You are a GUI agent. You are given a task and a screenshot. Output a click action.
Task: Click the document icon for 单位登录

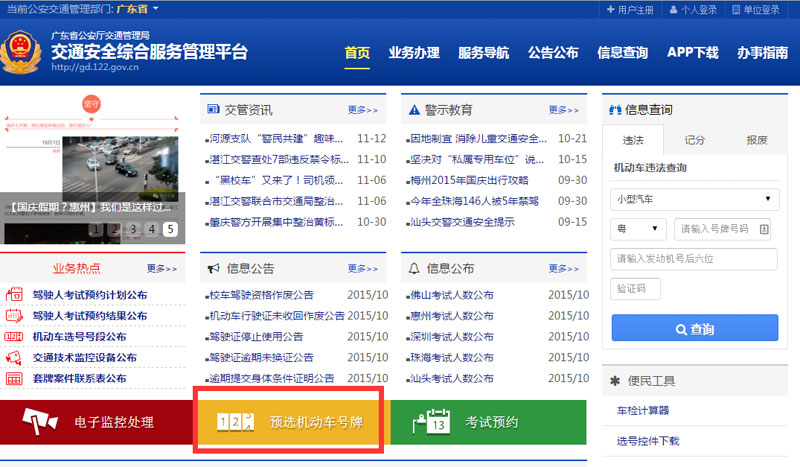pos(736,9)
